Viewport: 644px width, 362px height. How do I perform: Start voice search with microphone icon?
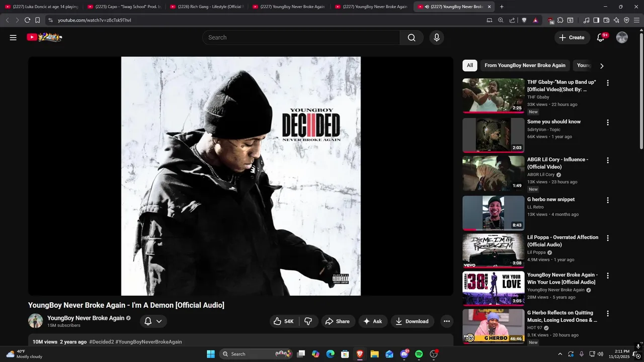point(437,38)
